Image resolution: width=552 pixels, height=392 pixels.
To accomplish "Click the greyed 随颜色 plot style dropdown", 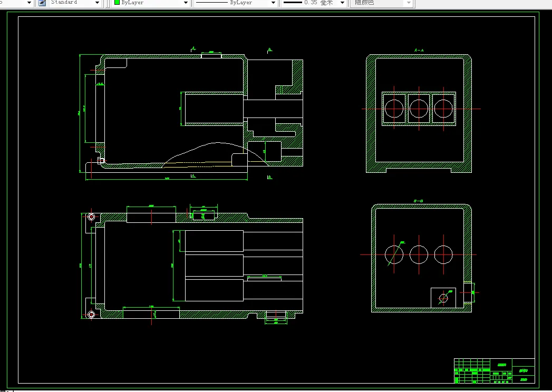I will click(x=382, y=3).
